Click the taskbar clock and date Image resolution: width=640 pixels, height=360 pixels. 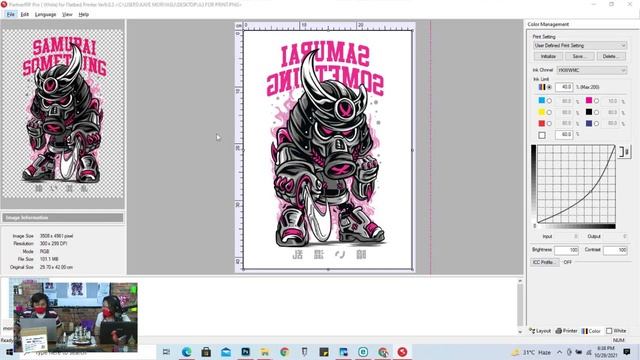[x=606, y=352]
